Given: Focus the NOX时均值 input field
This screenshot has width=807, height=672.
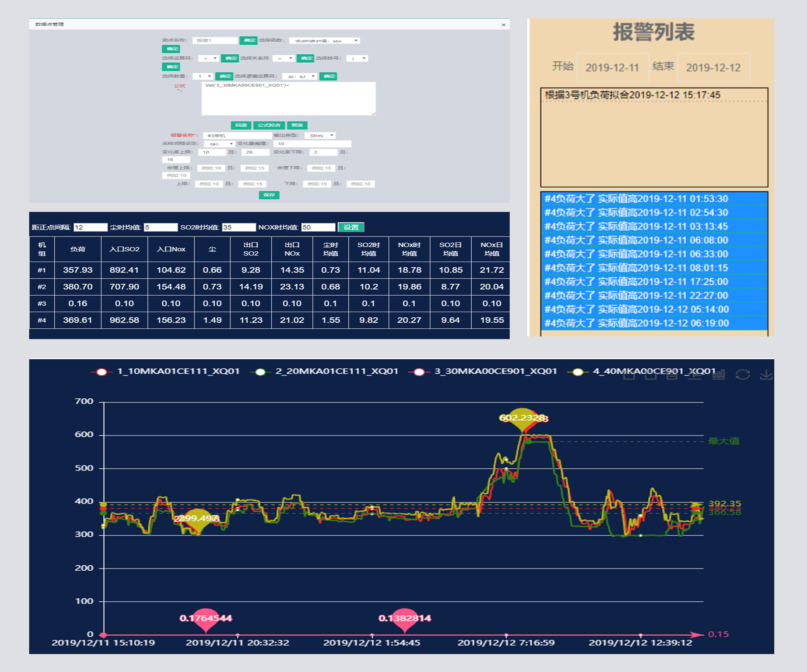Looking at the screenshot, I should click(318, 227).
